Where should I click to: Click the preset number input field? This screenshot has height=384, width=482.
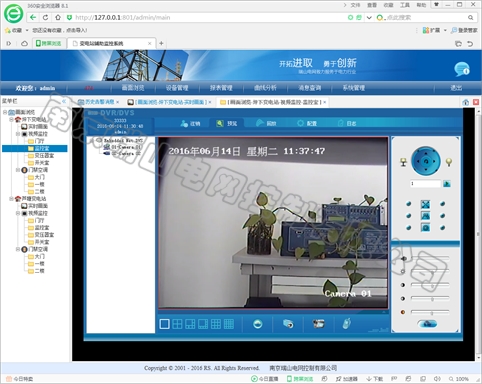coord(425,184)
